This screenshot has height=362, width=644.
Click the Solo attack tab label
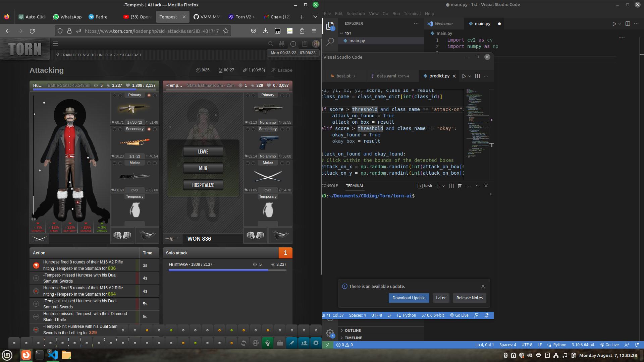[x=176, y=252]
